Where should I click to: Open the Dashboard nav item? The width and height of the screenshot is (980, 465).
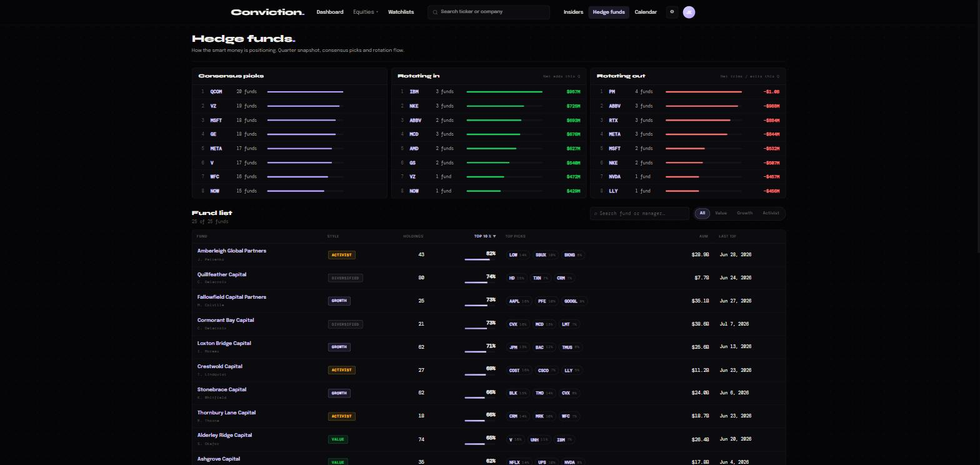point(330,12)
